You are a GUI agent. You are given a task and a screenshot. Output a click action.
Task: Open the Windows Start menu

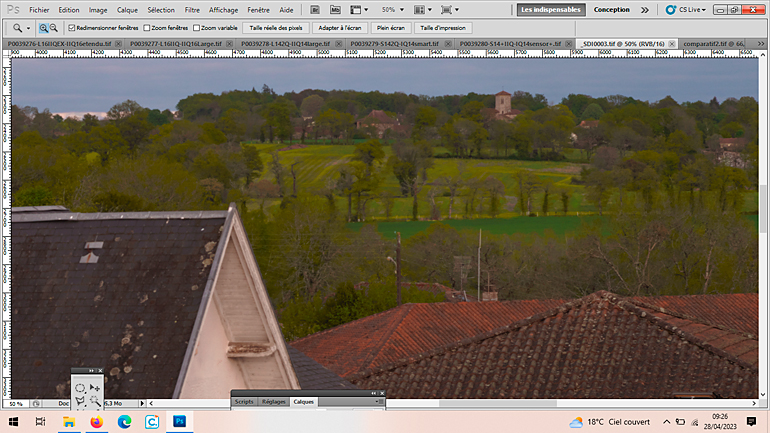point(13,422)
